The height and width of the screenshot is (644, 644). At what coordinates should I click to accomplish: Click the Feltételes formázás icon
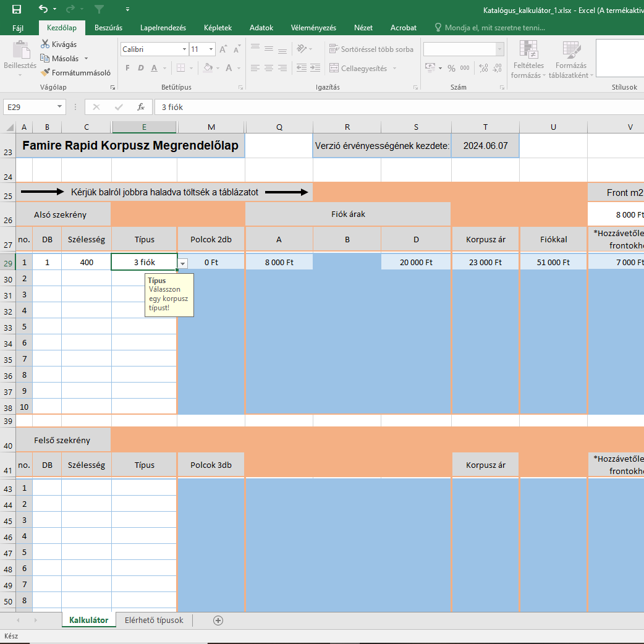pos(528,51)
